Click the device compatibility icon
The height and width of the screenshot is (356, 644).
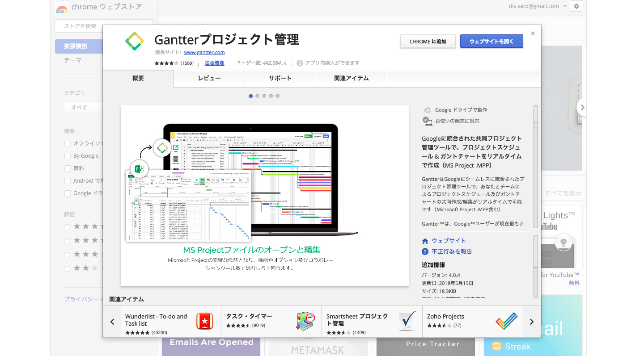pyautogui.click(x=427, y=121)
